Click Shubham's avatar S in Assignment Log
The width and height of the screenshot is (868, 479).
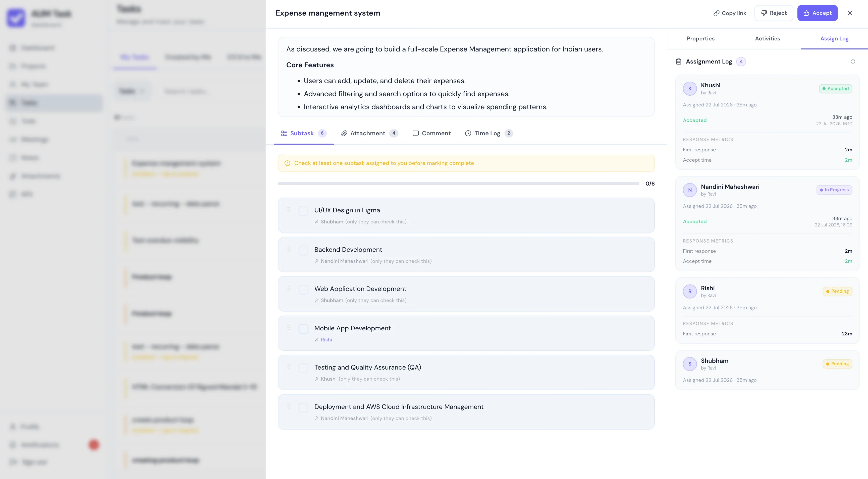coord(690,364)
